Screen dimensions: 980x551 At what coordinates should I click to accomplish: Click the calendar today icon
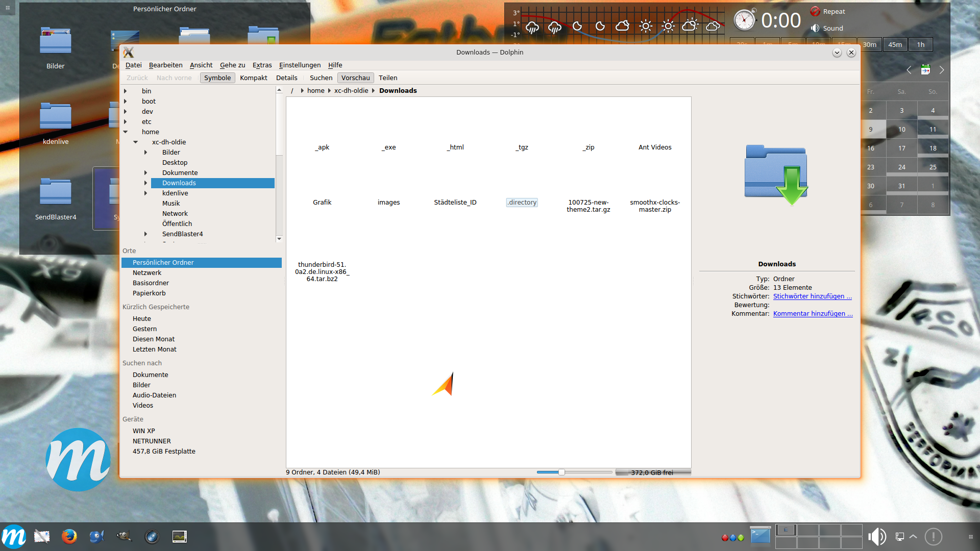[x=925, y=70]
